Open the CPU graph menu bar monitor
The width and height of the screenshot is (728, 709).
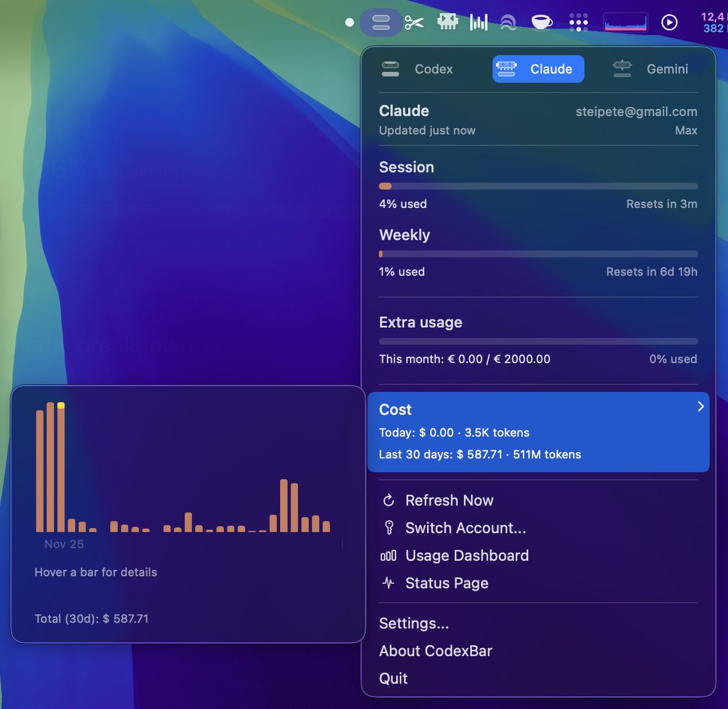coord(625,23)
